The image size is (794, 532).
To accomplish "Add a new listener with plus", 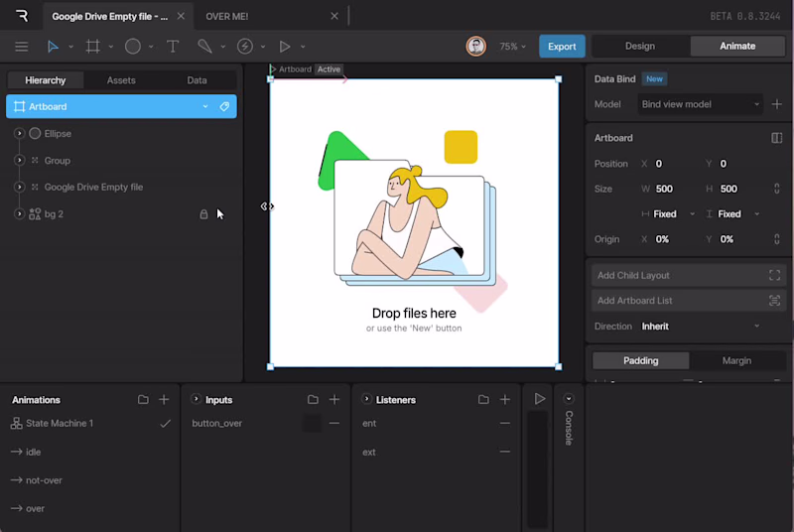I will click(505, 399).
